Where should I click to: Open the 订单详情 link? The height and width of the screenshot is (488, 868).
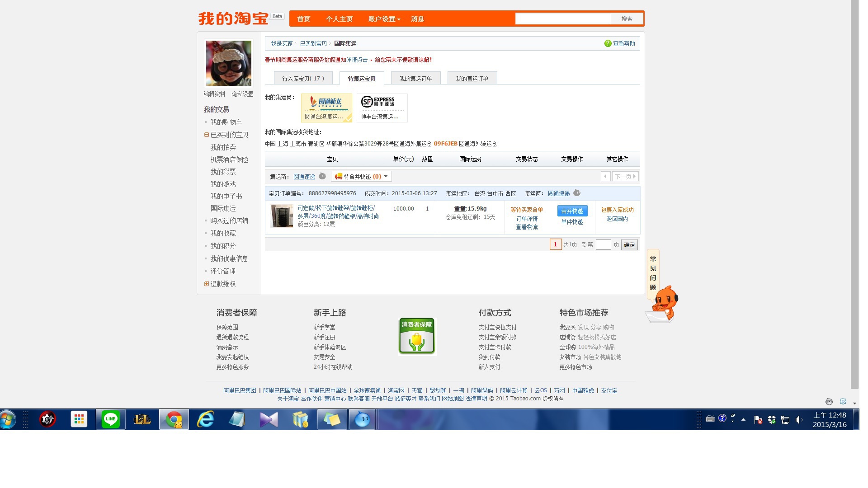click(527, 219)
